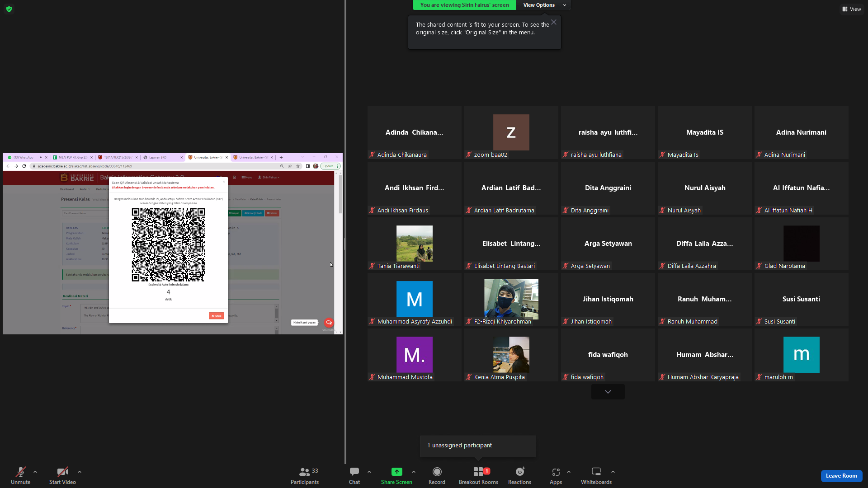Dismiss the shared content size tooltip
Viewport: 868px width, 488px height.
point(554,22)
